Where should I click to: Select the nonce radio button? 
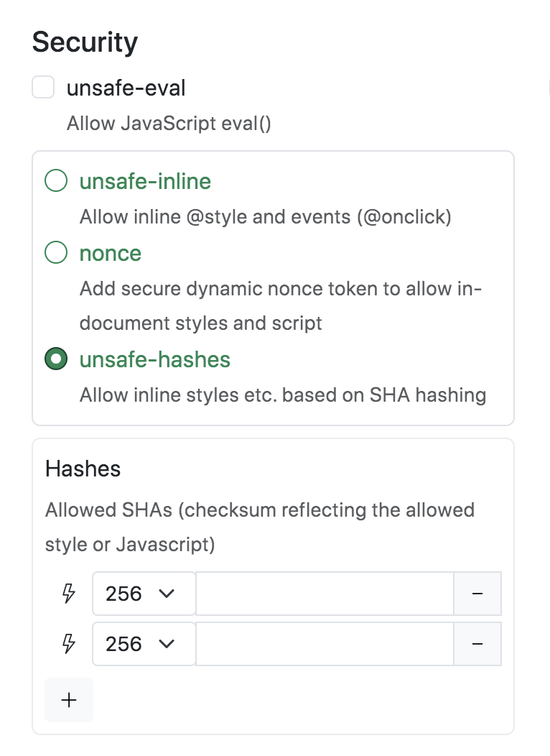pyautogui.click(x=56, y=253)
